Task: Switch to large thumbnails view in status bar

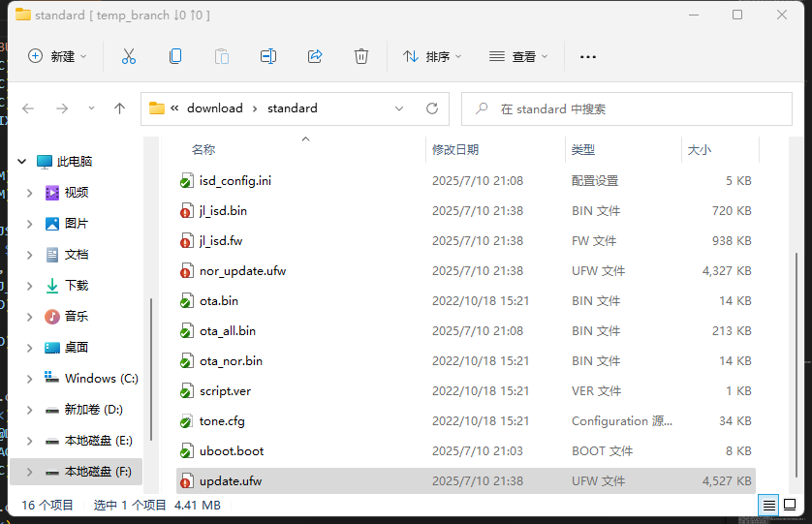Action: tap(790, 505)
